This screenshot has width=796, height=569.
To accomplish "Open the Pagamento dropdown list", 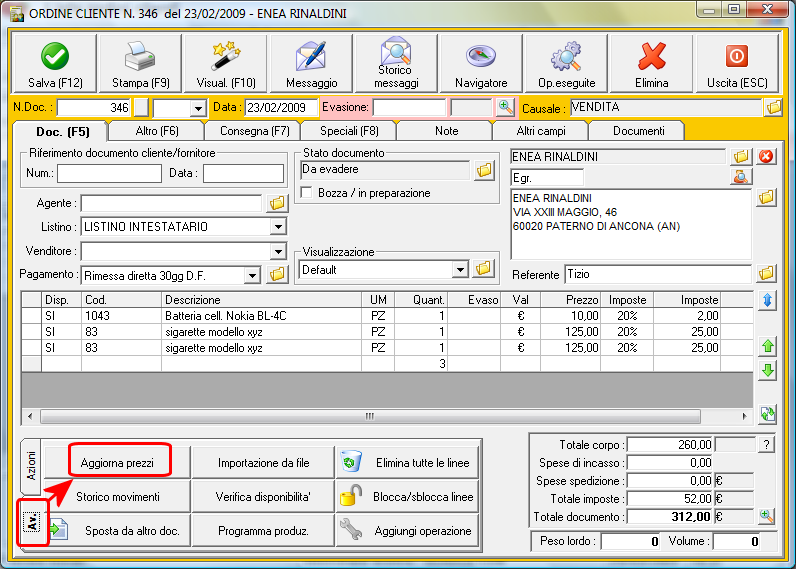I will coord(252,274).
